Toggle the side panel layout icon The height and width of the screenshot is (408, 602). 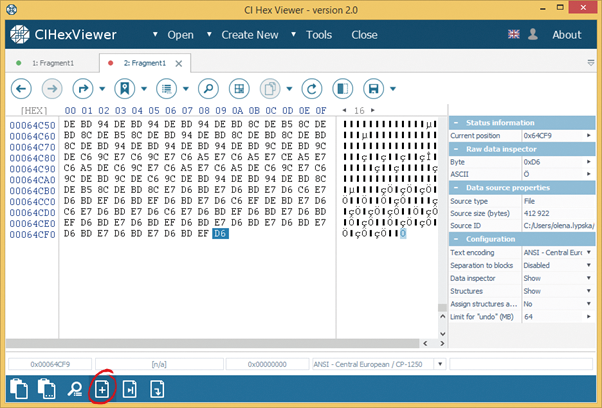pyautogui.click(x=342, y=89)
